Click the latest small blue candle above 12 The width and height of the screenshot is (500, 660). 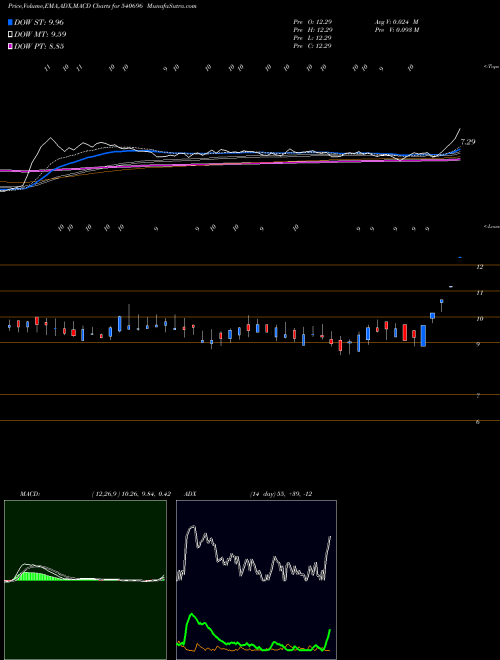(460, 257)
